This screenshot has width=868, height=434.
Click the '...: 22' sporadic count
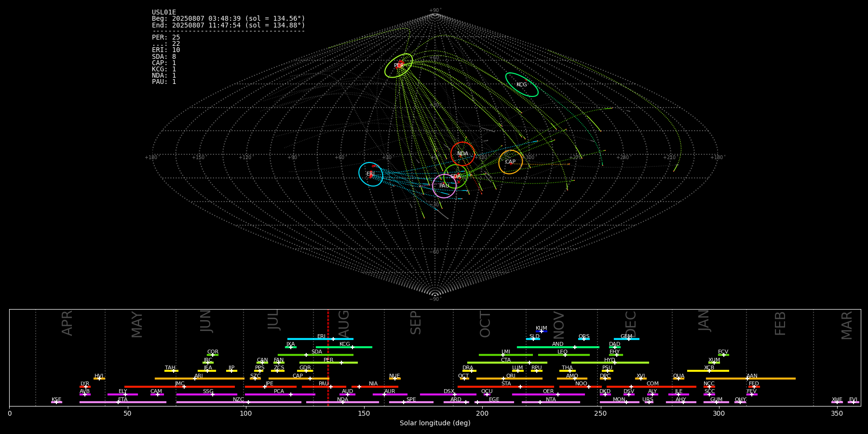tap(166, 44)
